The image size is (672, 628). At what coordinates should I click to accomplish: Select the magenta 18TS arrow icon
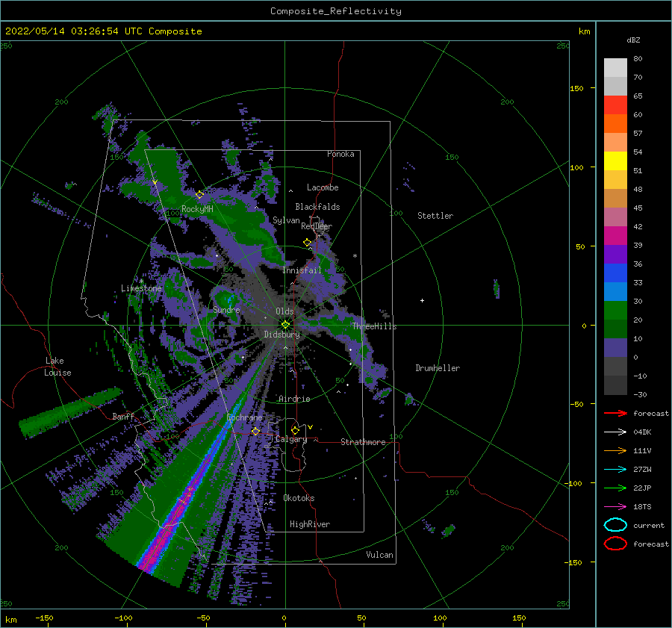(x=615, y=507)
